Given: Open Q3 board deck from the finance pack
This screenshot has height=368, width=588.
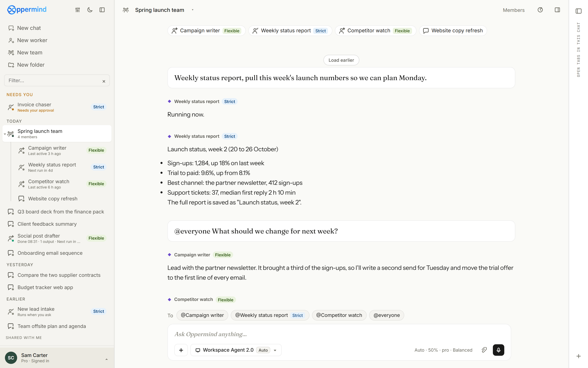Looking at the screenshot, I should point(57,212).
